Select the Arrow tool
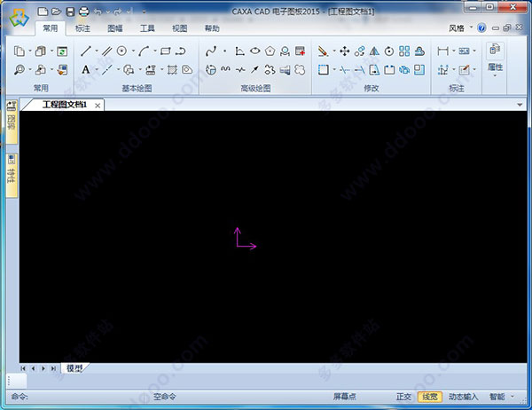Viewport: 532px width, 410px height. pyautogui.click(x=254, y=70)
